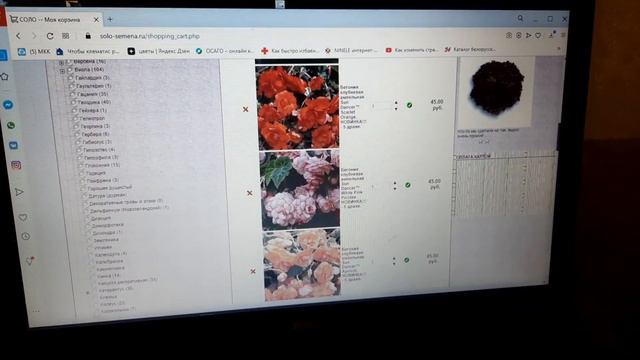Image resolution: width=640 pixels, height=360 pixels.
Task: Remove the White Pink begonia with red X
Action: pos(249,193)
